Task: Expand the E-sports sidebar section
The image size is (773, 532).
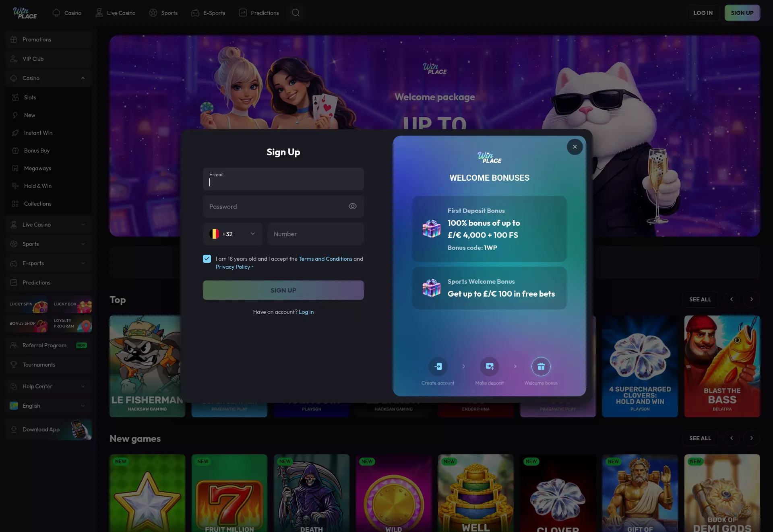Action: 83,263
